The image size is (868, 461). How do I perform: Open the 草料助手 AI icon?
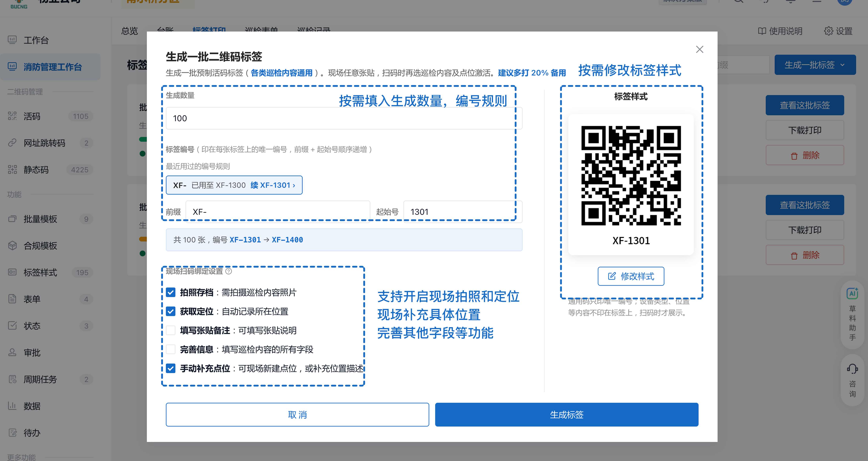point(852,293)
